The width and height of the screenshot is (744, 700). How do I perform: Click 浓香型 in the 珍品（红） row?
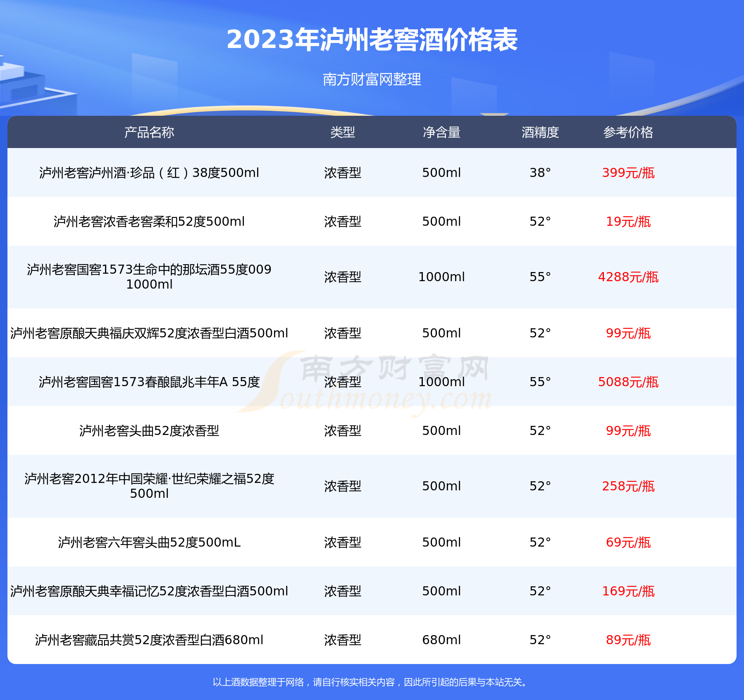[343, 172]
